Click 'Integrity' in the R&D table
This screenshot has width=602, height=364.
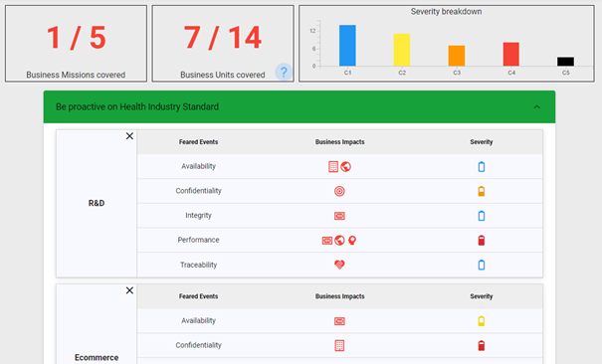(198, 216)
